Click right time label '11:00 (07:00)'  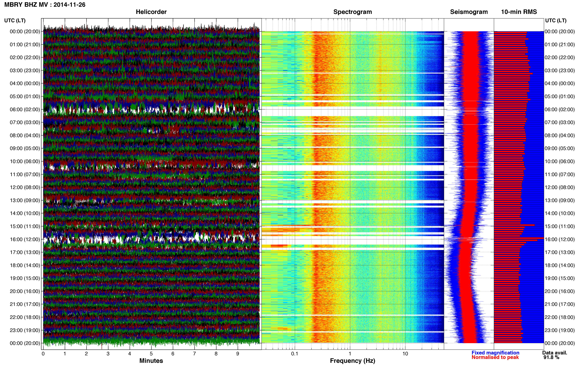[x=560, y=174]
